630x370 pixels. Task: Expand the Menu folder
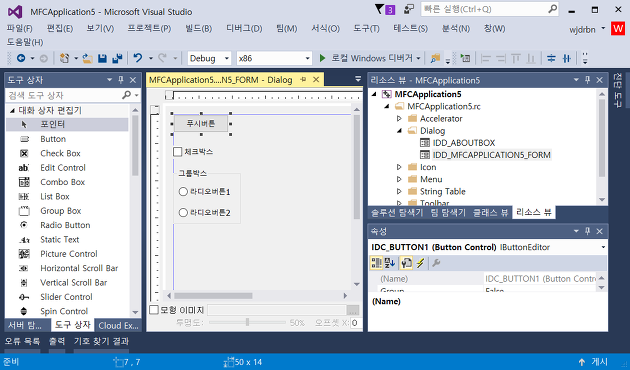(x=399, y=179)
